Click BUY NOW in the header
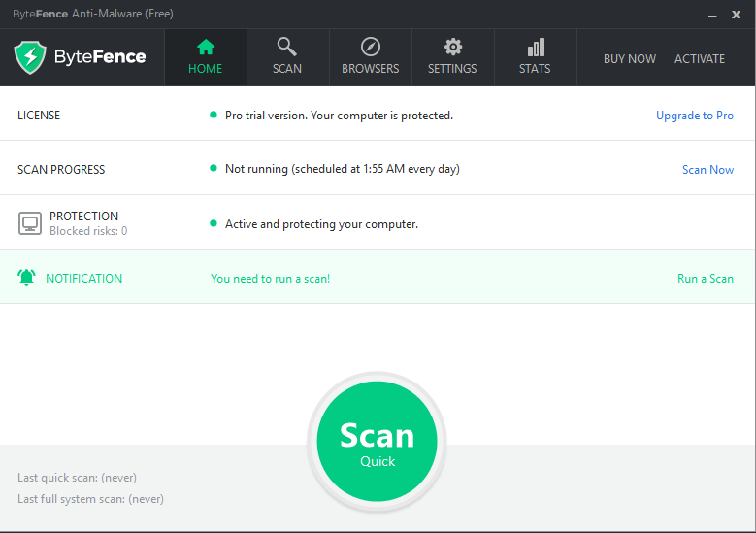The height and width of the screenshot is (533, 756). click(x=630, y=59)
